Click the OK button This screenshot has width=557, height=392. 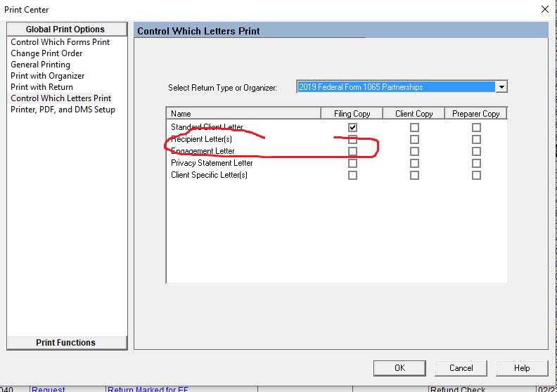click(399, 368)
